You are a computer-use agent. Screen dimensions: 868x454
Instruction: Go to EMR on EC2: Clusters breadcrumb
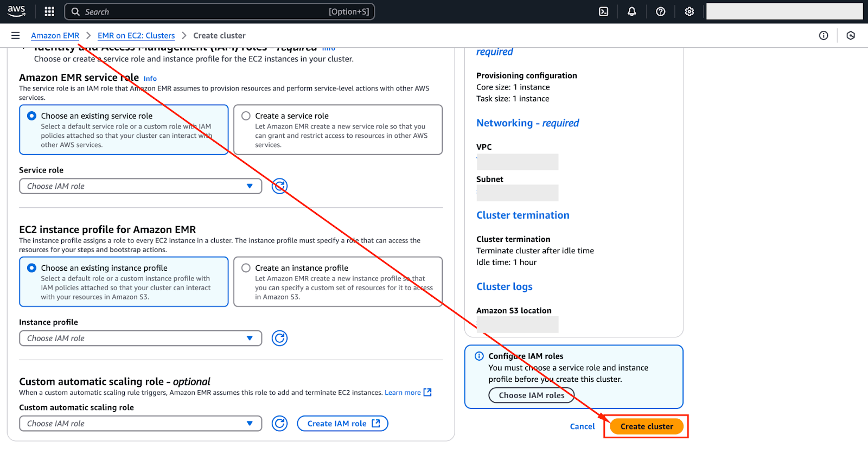pos(136,35)
